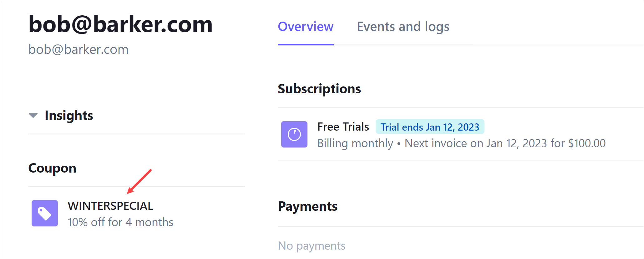Click the Payments section heading
The image size is (644, 259).
pos(308,206)
